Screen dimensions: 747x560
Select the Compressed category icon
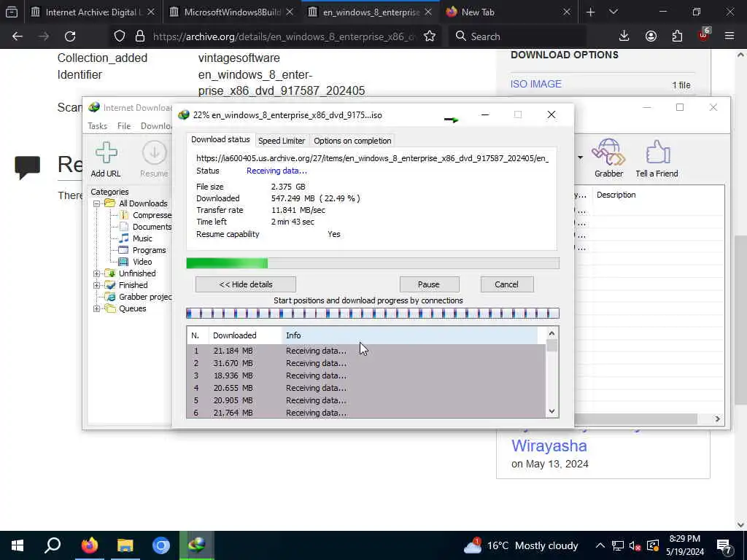(124, 215)
